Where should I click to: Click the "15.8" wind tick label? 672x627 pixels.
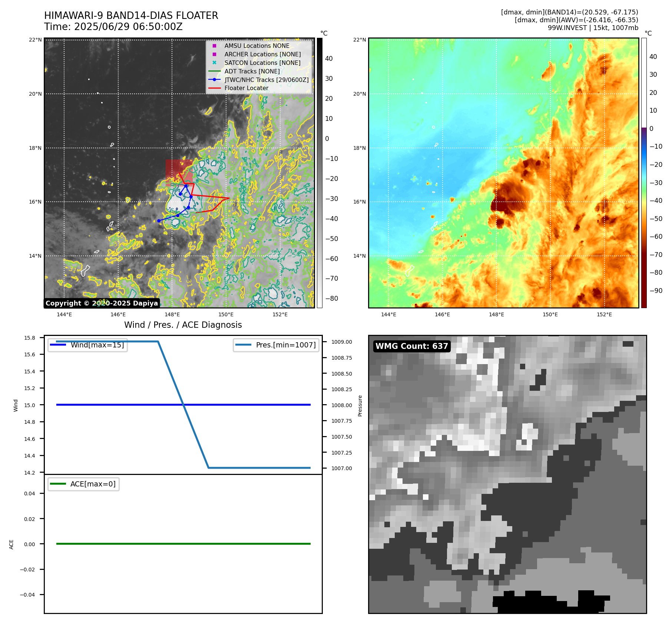(x=30, y=338)
